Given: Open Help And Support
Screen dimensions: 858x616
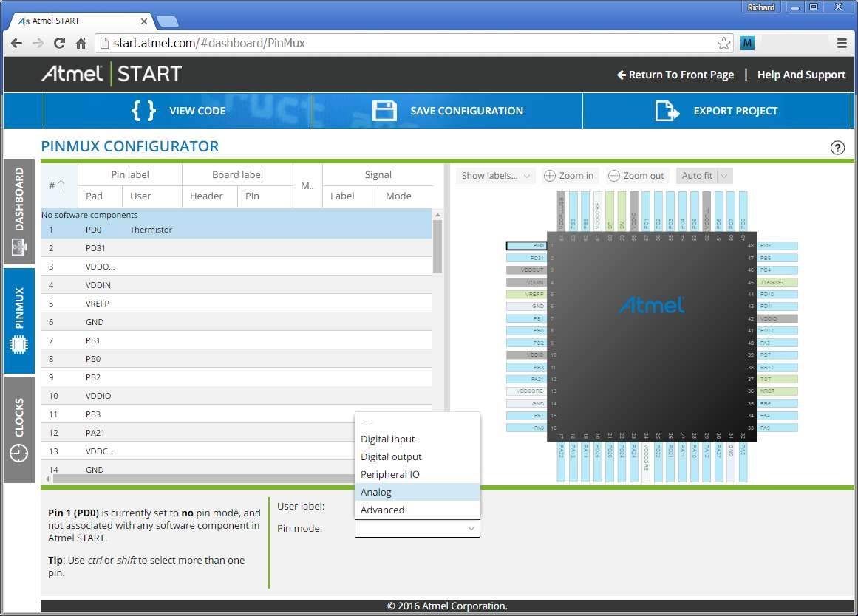Looking at the screenshot, I should coord(801,75).
